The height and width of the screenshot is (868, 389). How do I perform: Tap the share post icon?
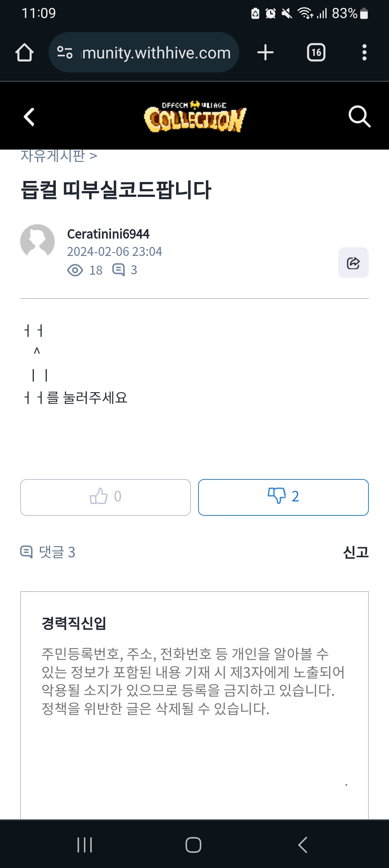(353, 263)
